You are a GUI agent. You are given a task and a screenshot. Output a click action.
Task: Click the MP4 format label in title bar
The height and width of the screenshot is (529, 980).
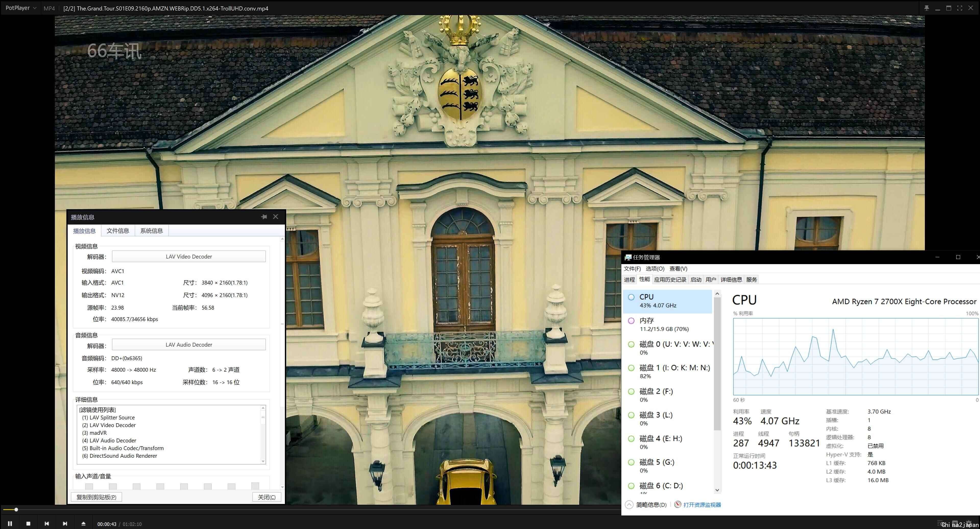point(49,8)
